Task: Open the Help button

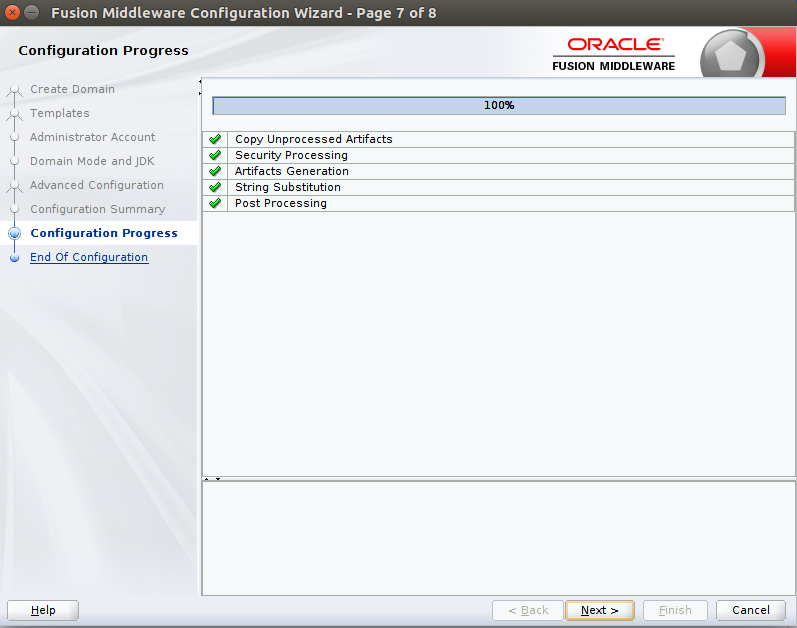Action: [x=43, y=610]
